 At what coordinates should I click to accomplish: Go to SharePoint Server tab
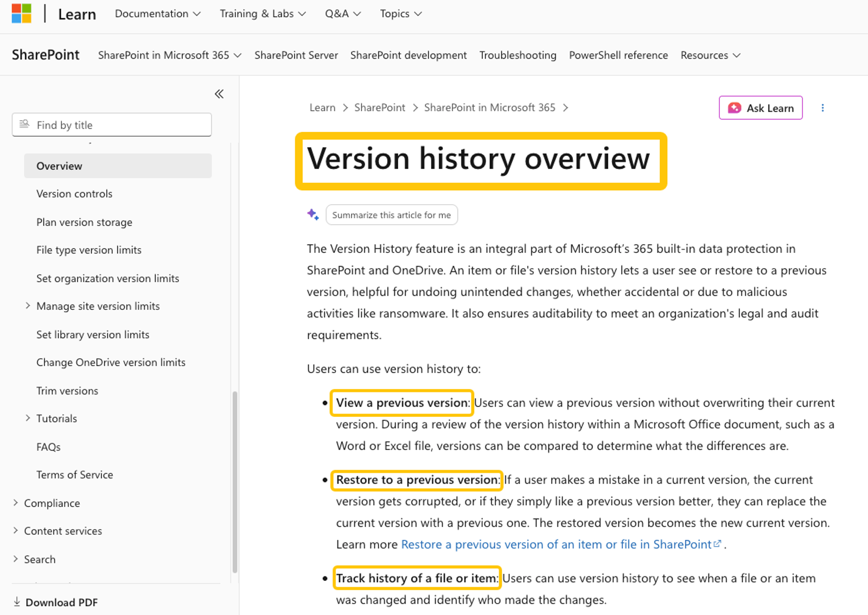click(x=296, y=55)
